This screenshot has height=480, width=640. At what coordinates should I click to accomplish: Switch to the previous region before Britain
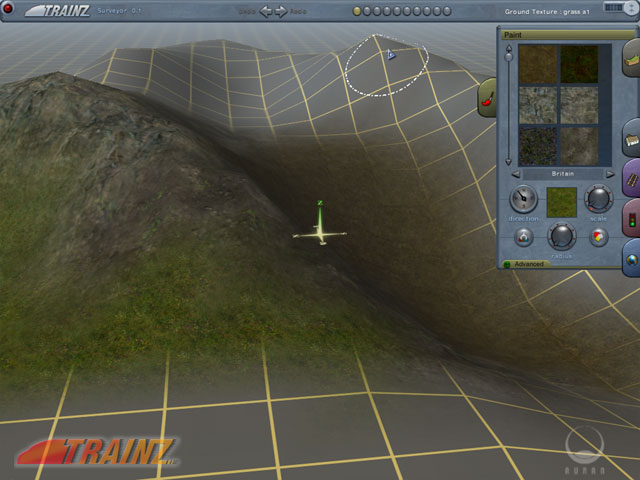click(x=516, y=174)
